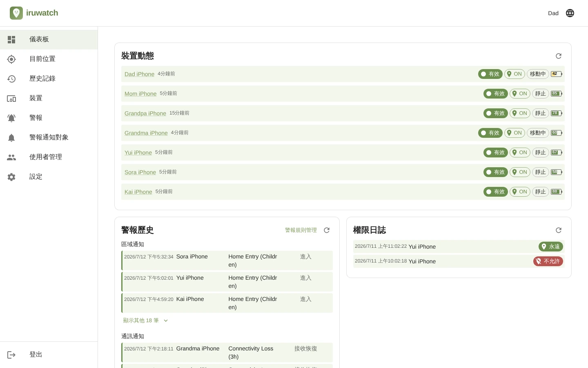Image resolution: width=588 pixels, height=368 pixels.
Task: Click location ON badge for Grandma iPhone
Action: pos(514,133)
